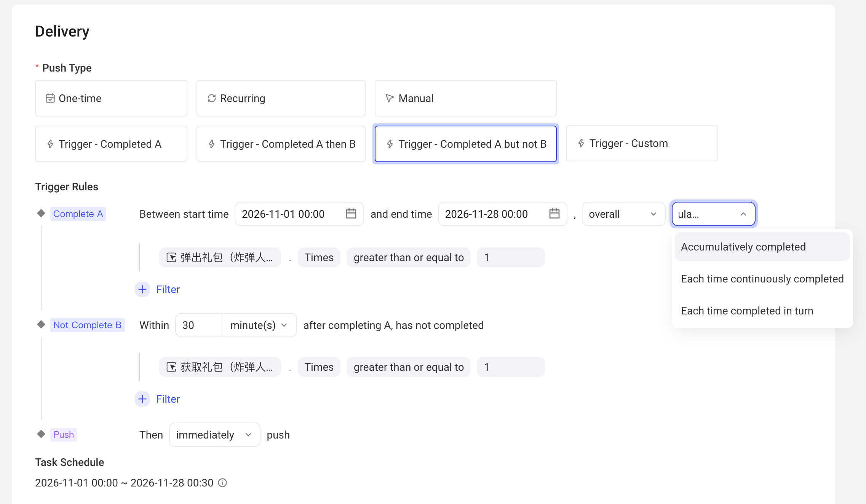Open Times selector in Not Complete B rule
866x504 pixels.
click(319, 367)
